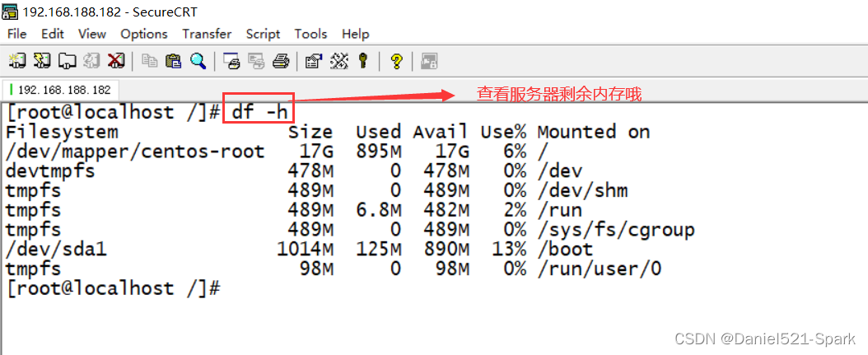Open the Transfer menu
This screenshot has height=355, width=868.
click(207, 34)
